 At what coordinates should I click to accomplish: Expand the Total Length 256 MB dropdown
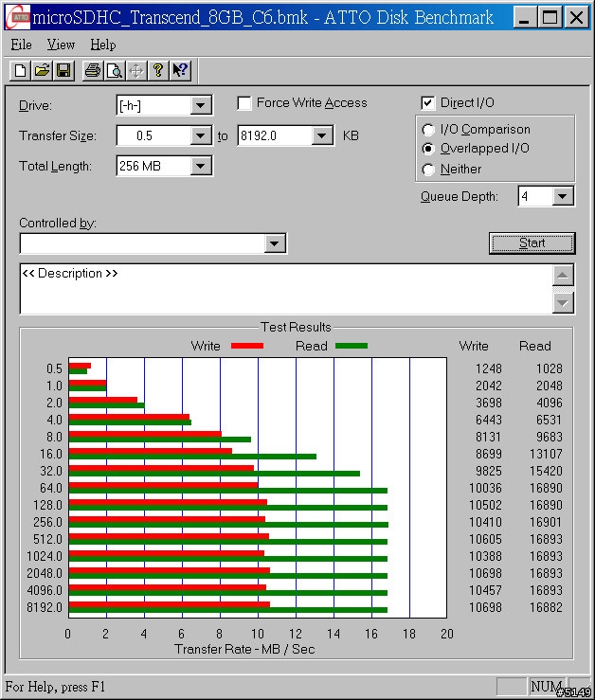click(x=200, y=166)
